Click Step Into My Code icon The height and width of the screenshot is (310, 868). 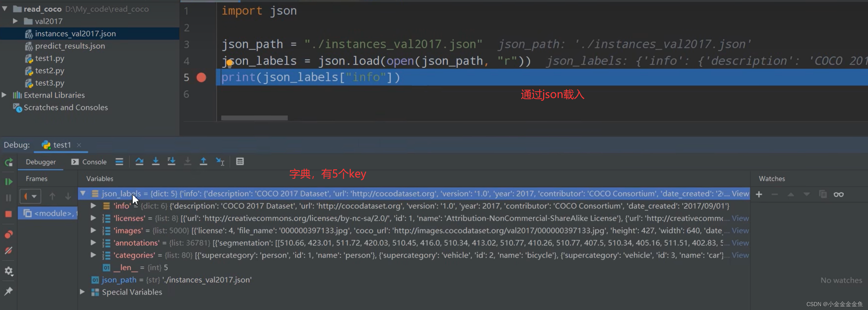(172, 161)
